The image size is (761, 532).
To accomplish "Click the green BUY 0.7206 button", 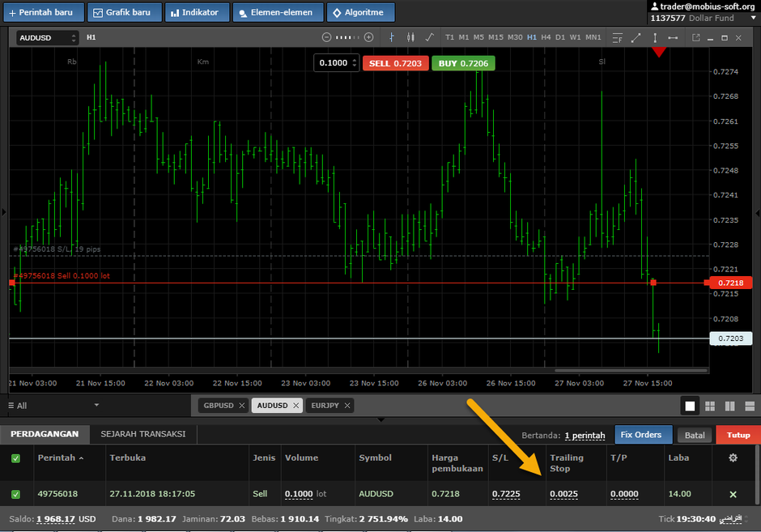I will [x=464, y=63].
